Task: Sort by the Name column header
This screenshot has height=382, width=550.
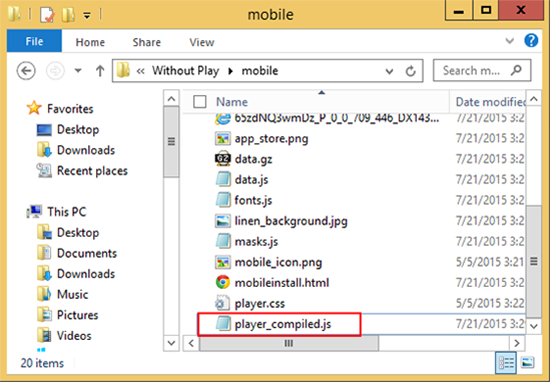Action: click(x=232, y=102)
